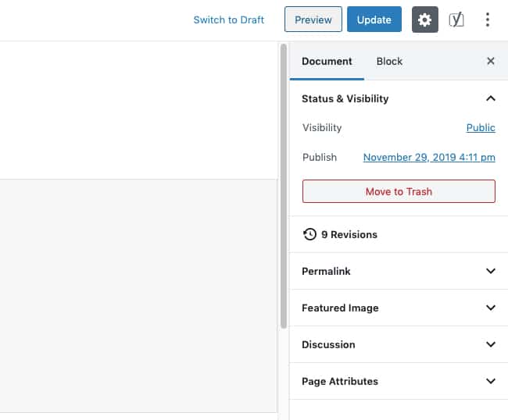Image resolution: width=508 pixels, height=420 pixels.
Task: Open the three-dot more options menu
Action: point(487,20)
